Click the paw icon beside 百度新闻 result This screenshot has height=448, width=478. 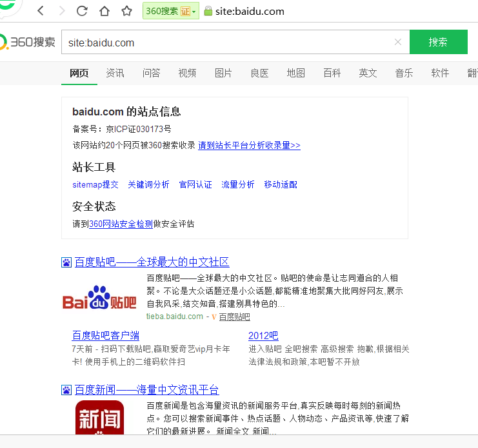(x=66, y=390)
